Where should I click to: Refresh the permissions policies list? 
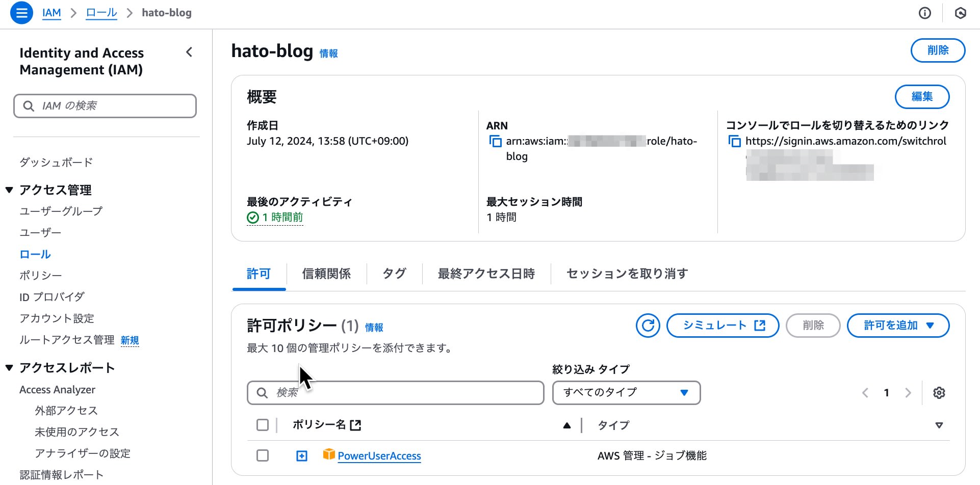(x=648, y=326)
